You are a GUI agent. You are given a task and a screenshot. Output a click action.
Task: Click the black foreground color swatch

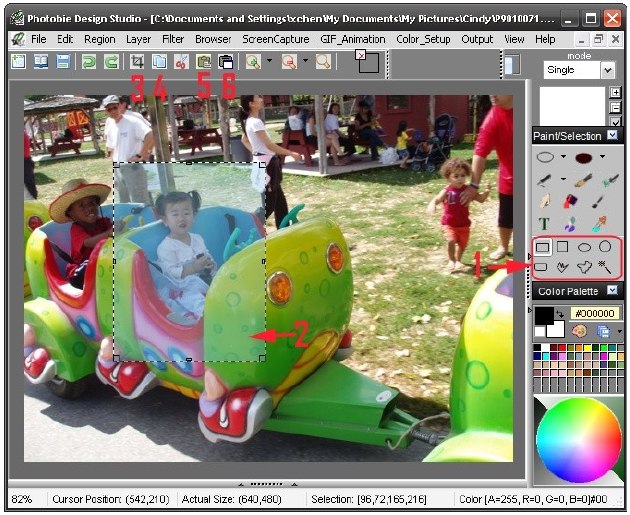click(x=543, y=314)
